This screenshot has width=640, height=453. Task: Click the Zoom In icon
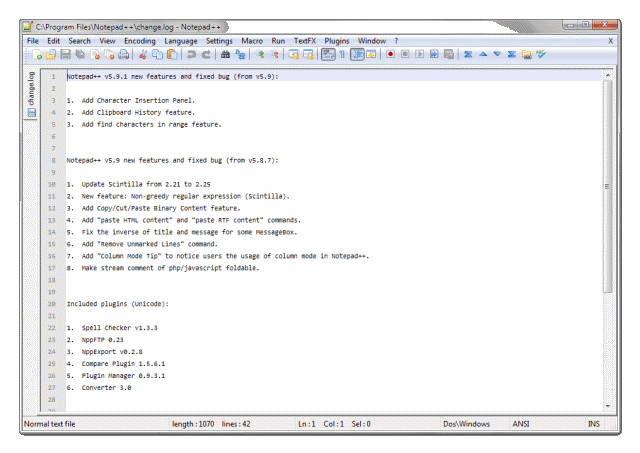point(260,54)
